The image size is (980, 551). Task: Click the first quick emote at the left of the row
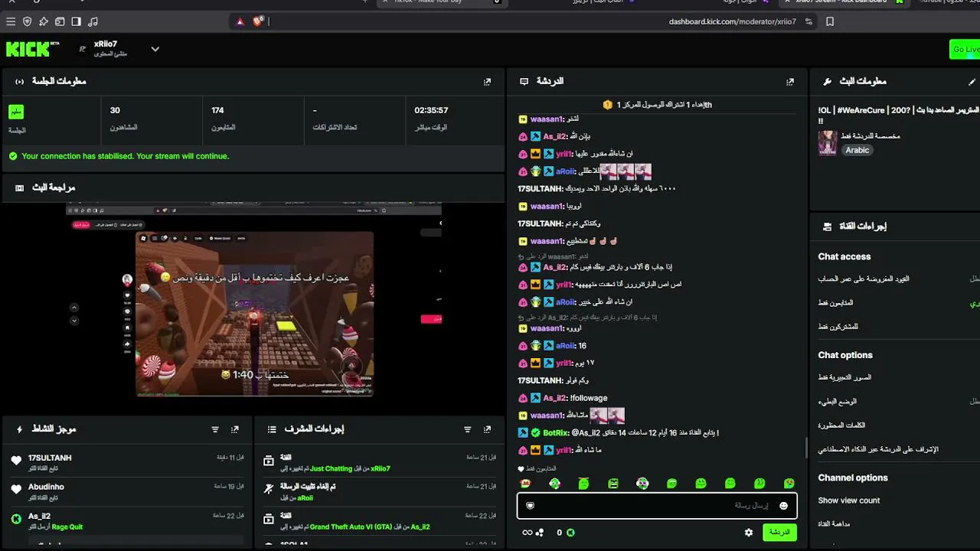525,484
